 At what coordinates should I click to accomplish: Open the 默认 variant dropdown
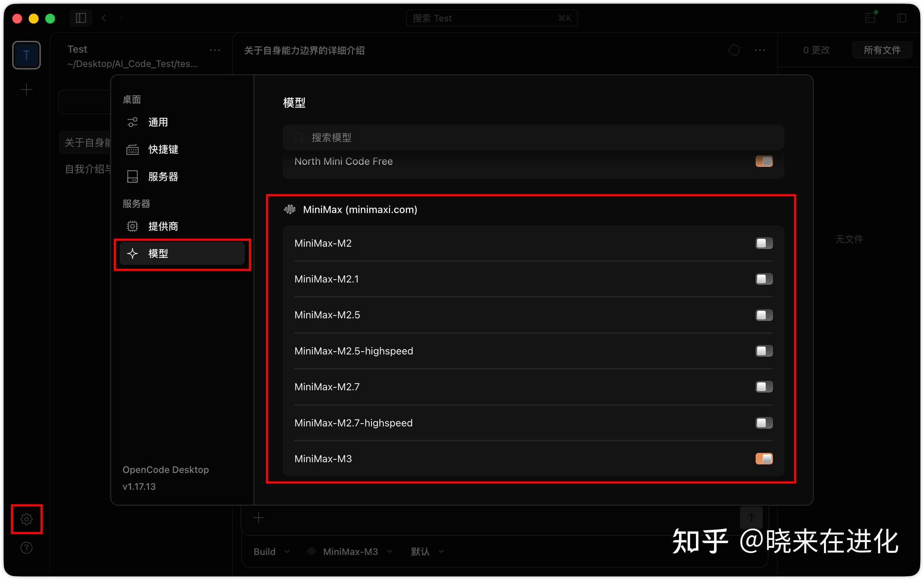click(428, 552)
